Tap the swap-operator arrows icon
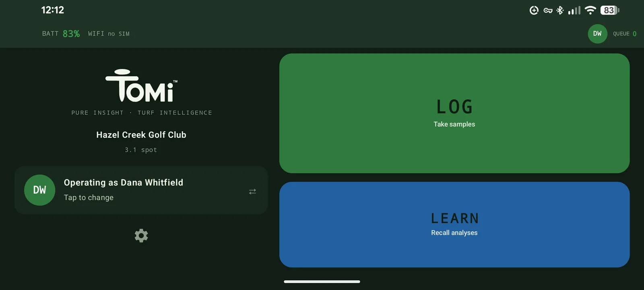This screenshot has height=290, width=644. pos(252,192)
